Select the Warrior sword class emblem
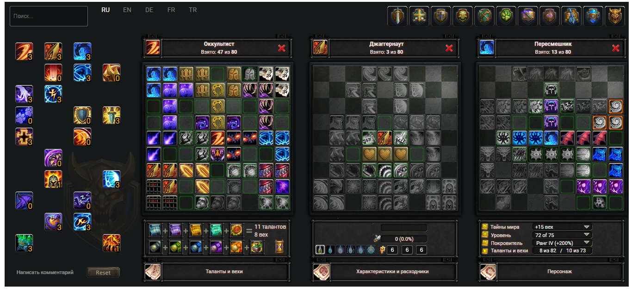The height and width of the screenshot is (294, 644). (397, 16)
